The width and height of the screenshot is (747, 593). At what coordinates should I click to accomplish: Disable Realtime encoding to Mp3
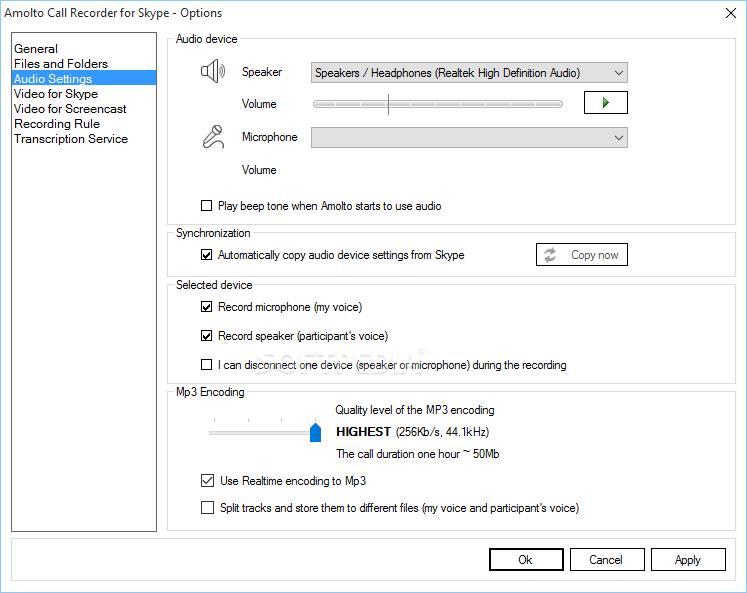[x=207, y=481]
